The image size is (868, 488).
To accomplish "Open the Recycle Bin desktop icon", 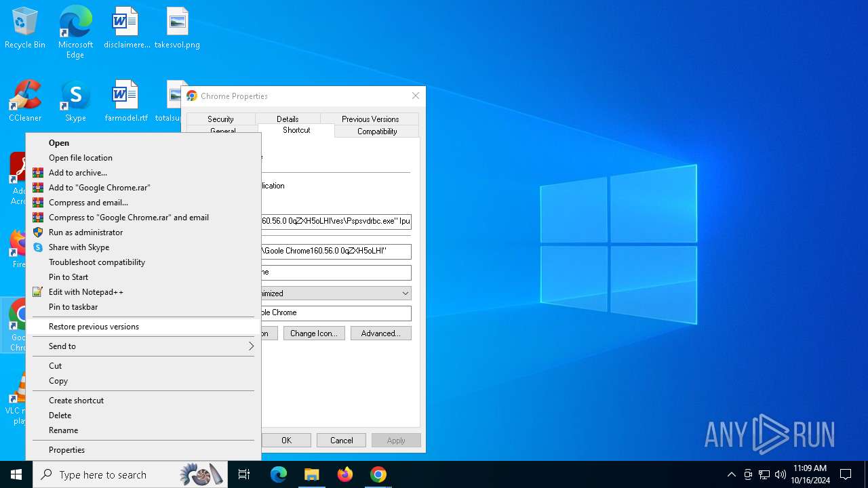I will click(x=25, y=28).
